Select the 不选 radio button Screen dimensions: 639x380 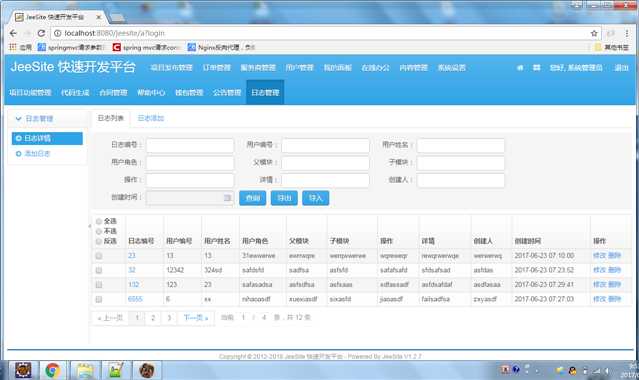coord(99,231)
